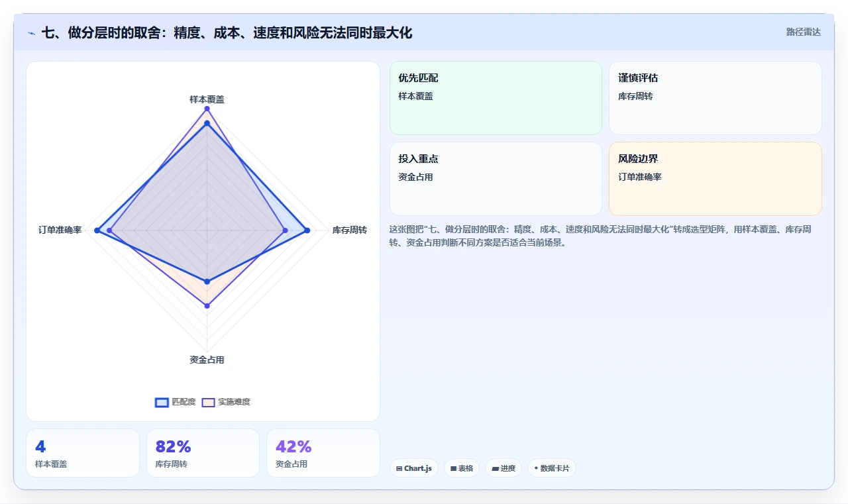Click the 样本覆盖 text in 优先匹配 card

coord(415,96)
